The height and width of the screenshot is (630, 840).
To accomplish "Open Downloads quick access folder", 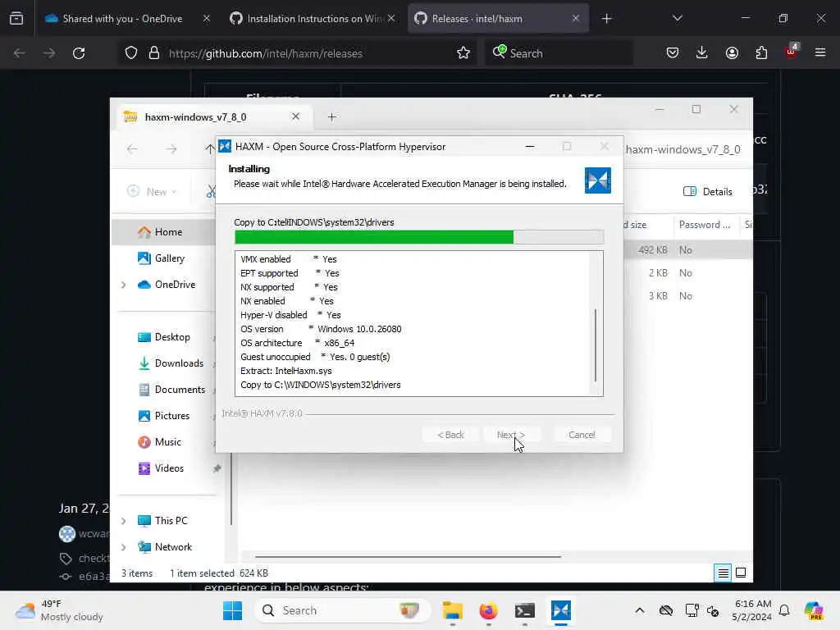I will [171, 363].
